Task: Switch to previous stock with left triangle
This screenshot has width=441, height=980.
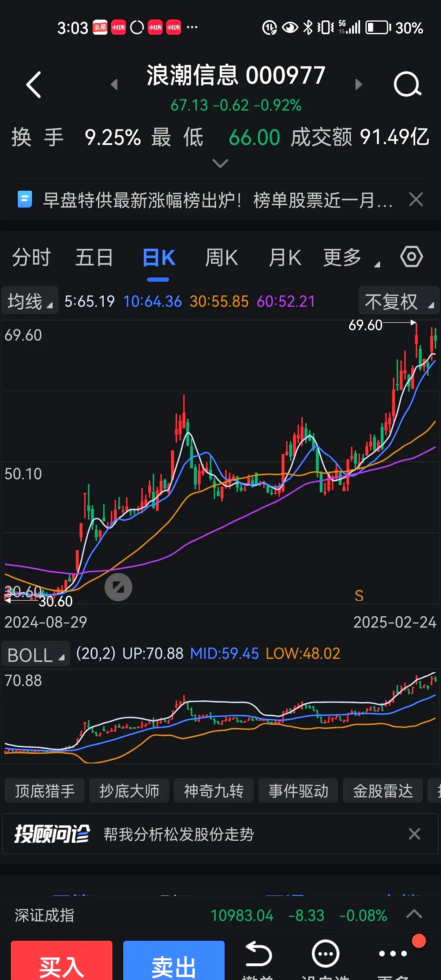Action: (114, 84)
